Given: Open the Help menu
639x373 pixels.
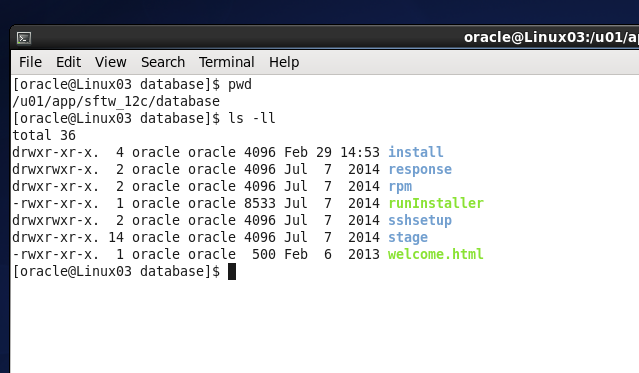Looking at the screenshot, I should (284, 62).
